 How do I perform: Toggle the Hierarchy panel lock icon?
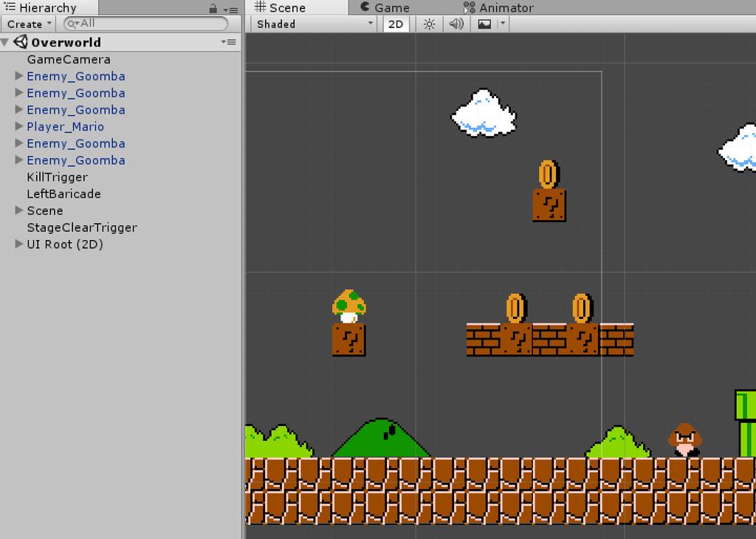pos(213,8)
